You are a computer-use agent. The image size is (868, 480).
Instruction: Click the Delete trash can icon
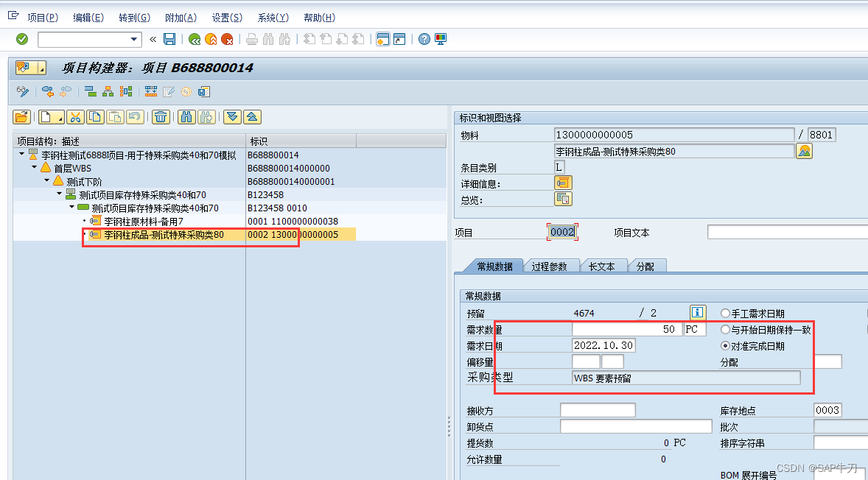(161, 117)
